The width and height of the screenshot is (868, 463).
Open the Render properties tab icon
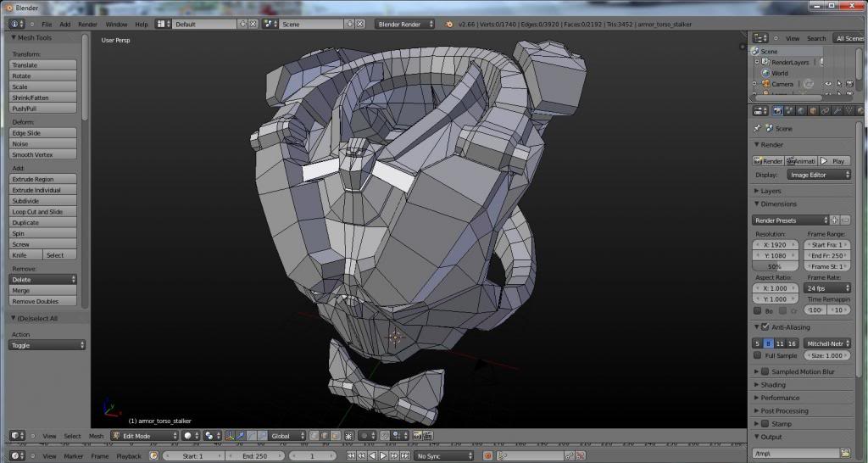click(x=778, y=111)
